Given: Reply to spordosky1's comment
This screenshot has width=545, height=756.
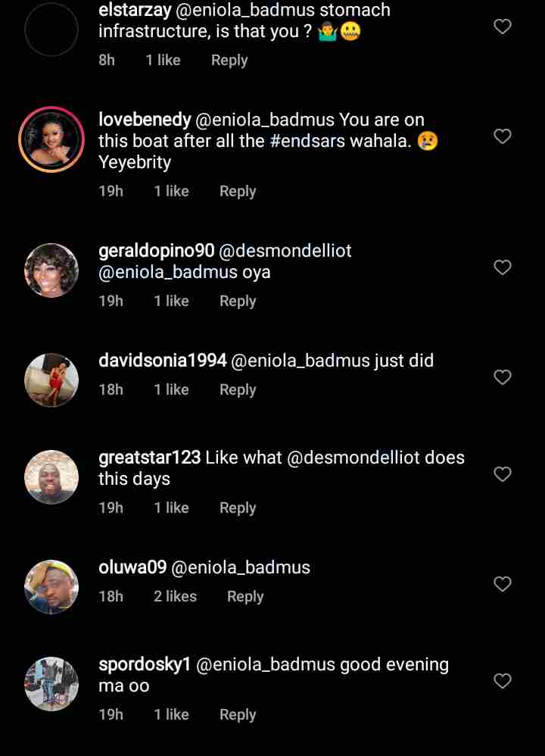Looking at the screenshot, I should point(238,715).
